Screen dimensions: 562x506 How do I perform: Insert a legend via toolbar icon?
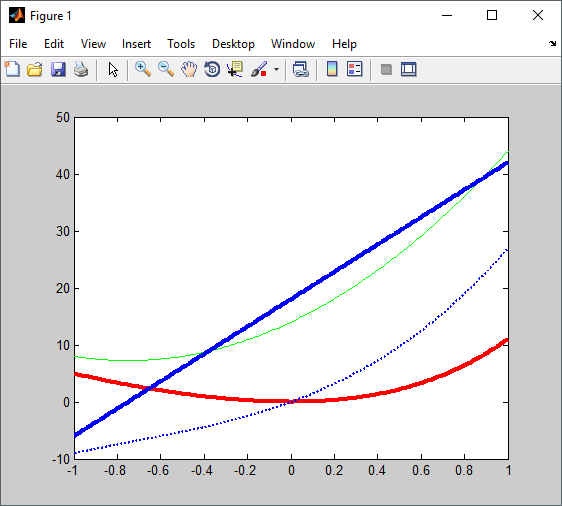355,69
